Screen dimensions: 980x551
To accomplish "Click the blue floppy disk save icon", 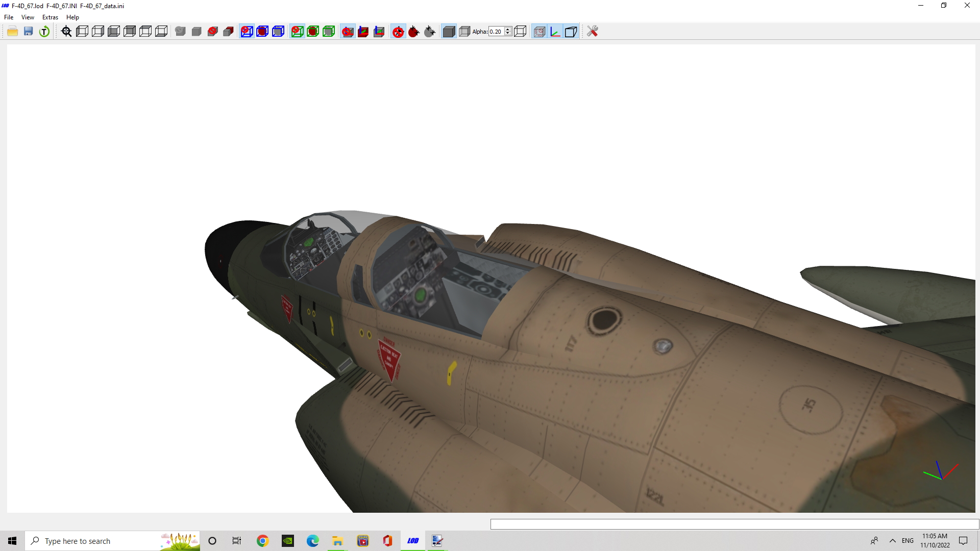I will point(29,32).
